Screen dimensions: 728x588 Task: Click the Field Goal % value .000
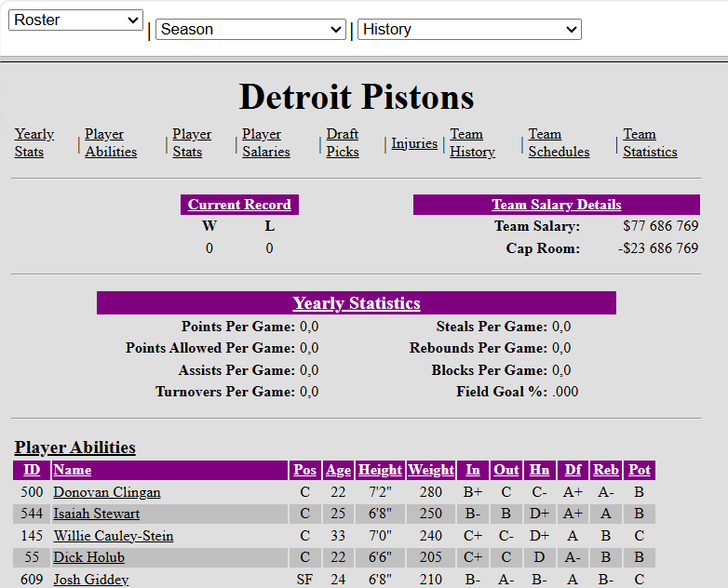click(565, 392)
